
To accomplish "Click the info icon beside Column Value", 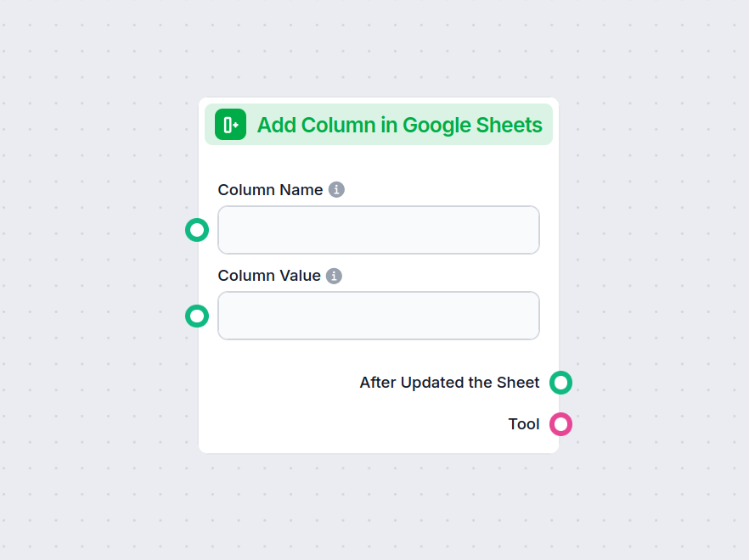I will pos(335,275).
